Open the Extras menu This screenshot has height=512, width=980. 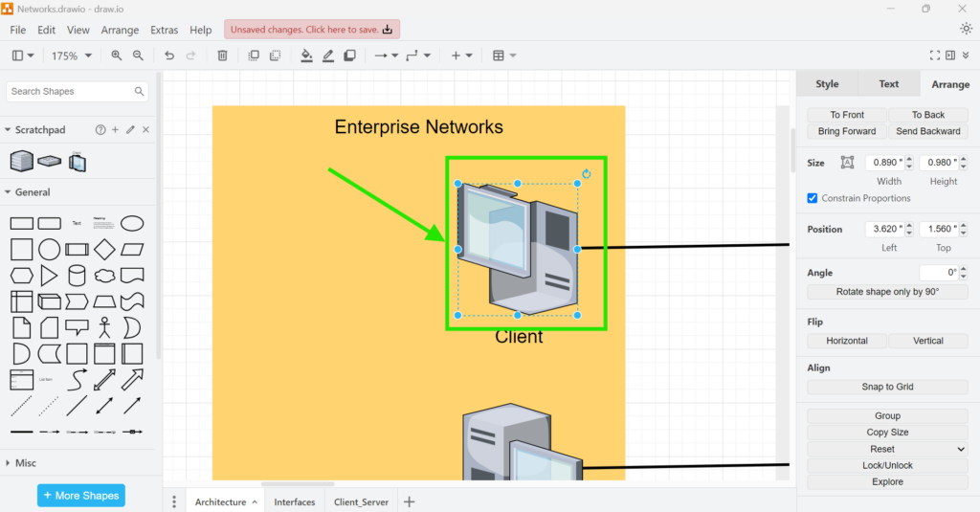(x=164, y=30)
